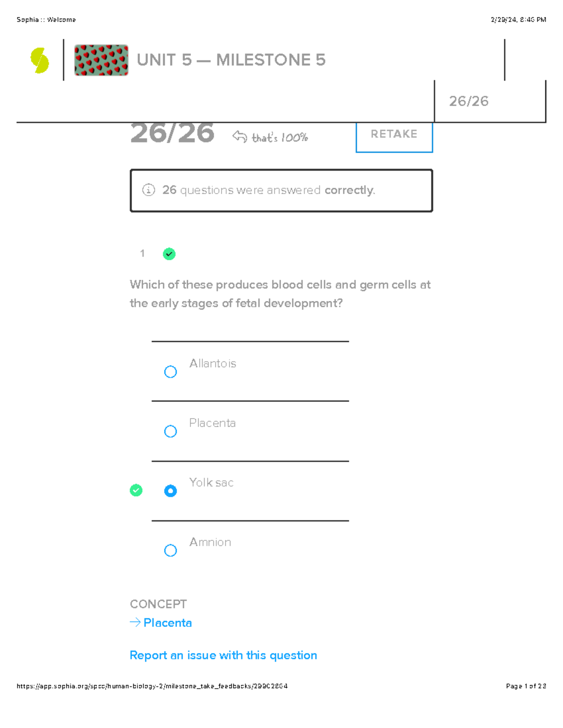The height and width of the screenshot is (728, 563).
Task: Click the question number 1 label
Action: point(142,254)
